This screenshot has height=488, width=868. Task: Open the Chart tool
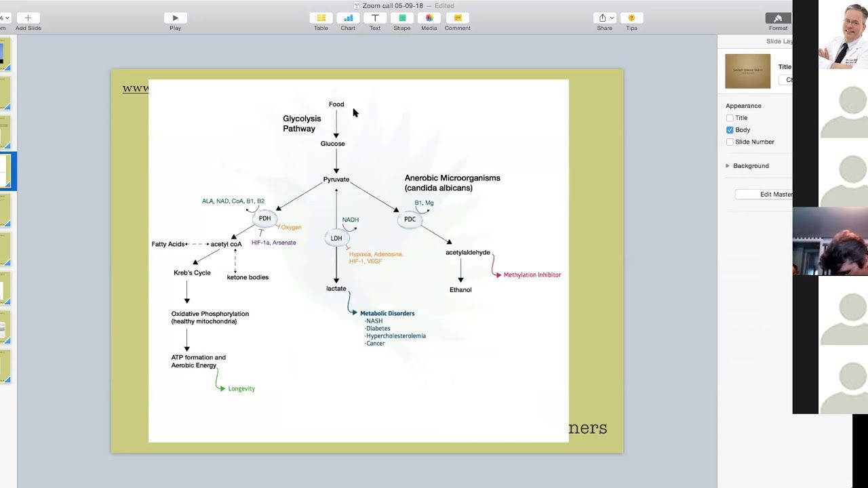[x=348, y=18]
